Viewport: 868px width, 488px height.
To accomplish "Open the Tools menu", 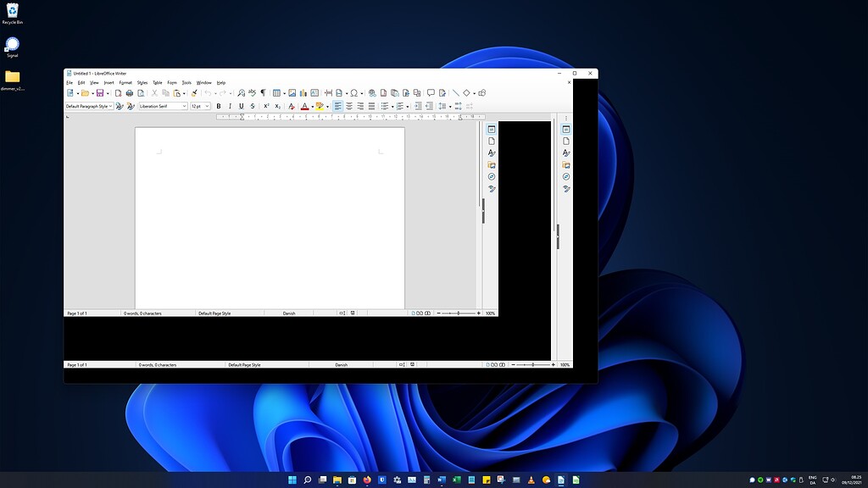I will (186, 82).
